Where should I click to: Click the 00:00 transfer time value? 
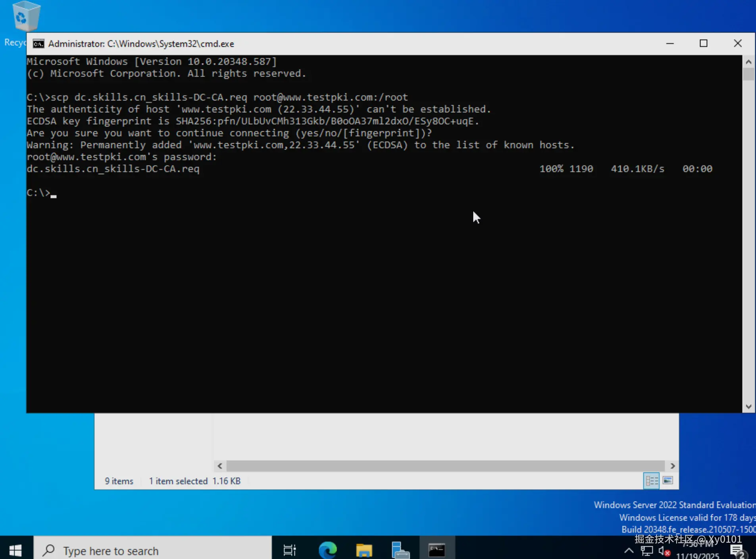[x=697, y=169]
